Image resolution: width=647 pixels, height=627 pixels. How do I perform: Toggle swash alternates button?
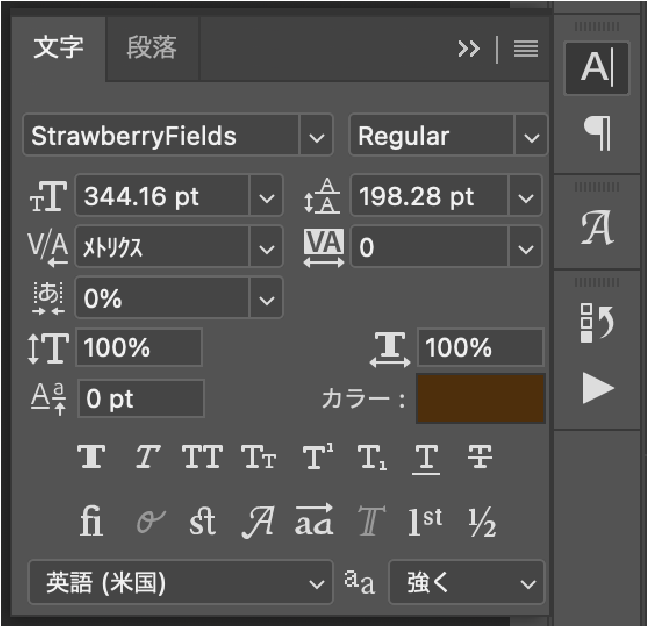(x=257, y=521)
